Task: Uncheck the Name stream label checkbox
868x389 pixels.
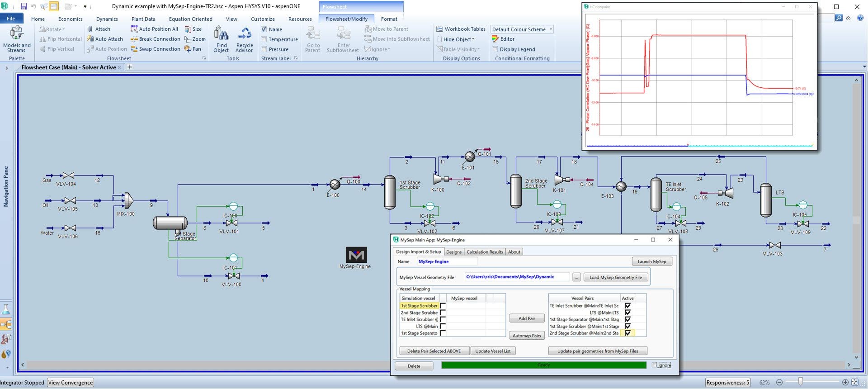Action: [264, 29]
